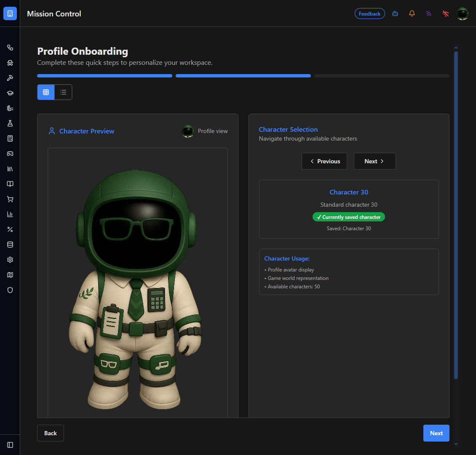Click the first onboarding progress segment
This screenshot has width=476, height=455.
point(105,76)
